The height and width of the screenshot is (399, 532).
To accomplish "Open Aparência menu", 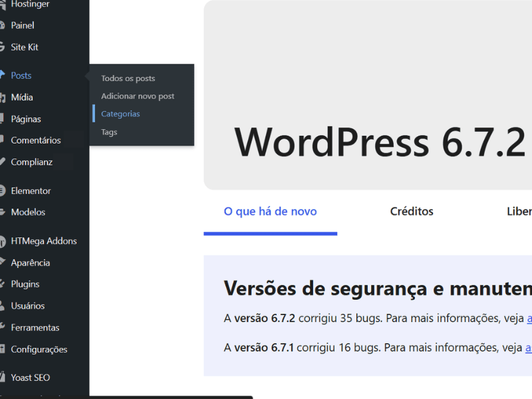I will click(x=30, y=263).
